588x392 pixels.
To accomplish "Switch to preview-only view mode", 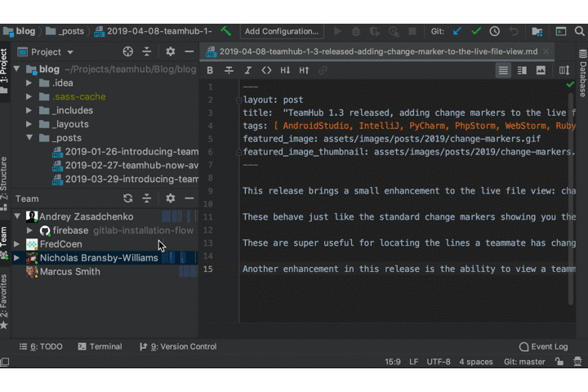I will 541,70.
